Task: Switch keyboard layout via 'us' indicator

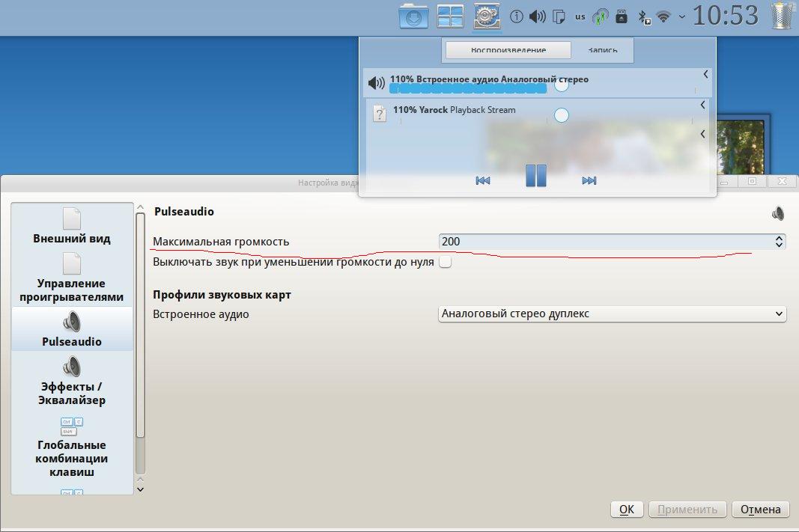Action: [580, 16]
